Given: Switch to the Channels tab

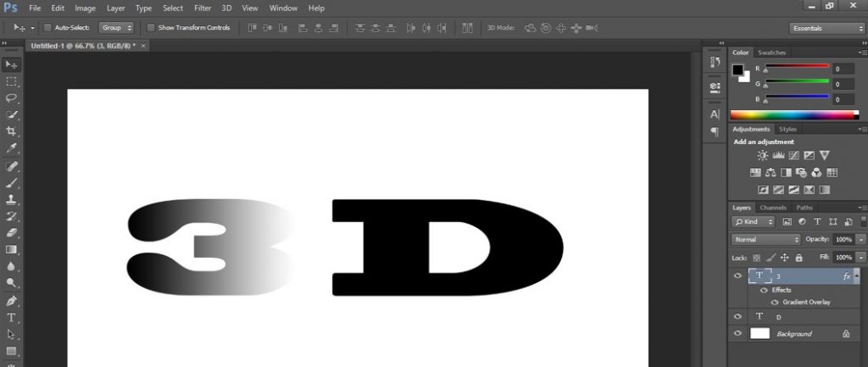Looking at the screenshot, I should point(773,208).
